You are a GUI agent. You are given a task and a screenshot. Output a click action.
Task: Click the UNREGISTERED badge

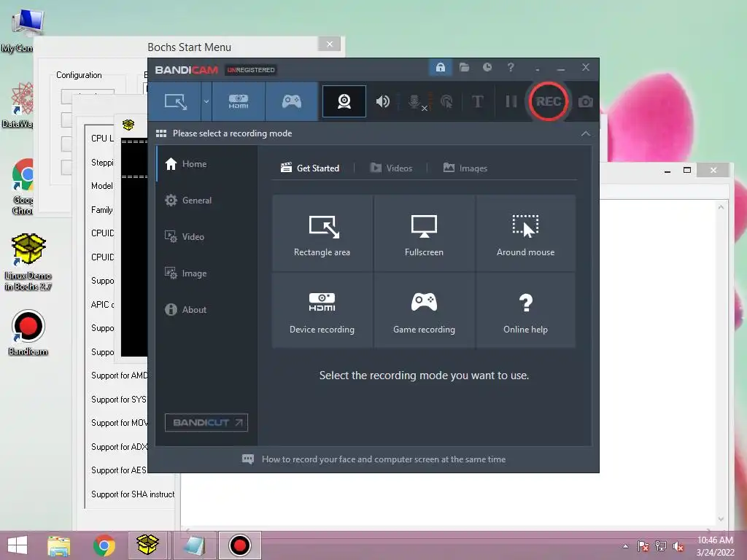tap(251, 70)
